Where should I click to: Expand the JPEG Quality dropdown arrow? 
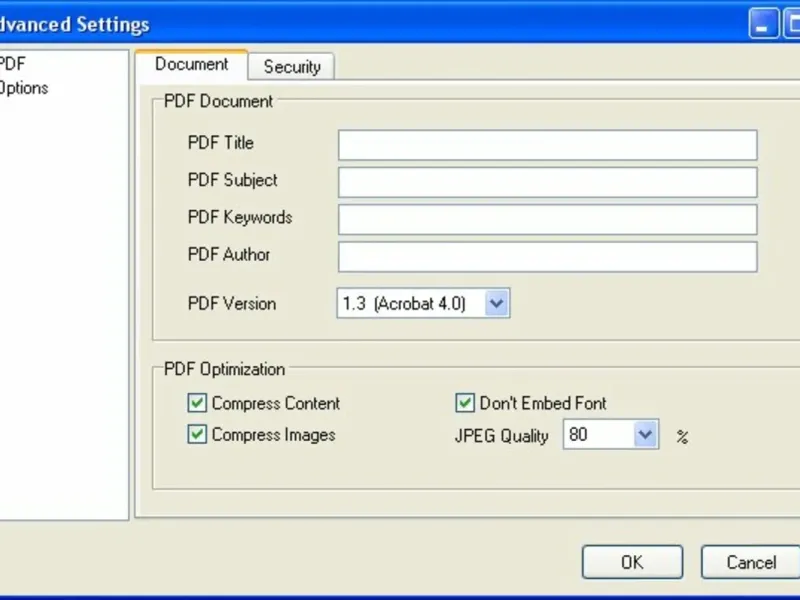[645, 435]
